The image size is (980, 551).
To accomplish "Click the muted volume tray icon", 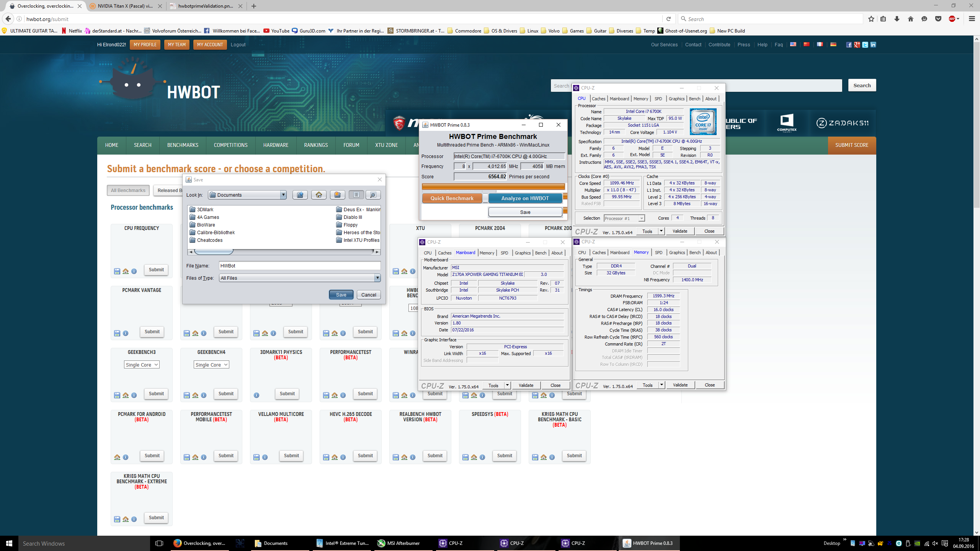I will point(935,543).
